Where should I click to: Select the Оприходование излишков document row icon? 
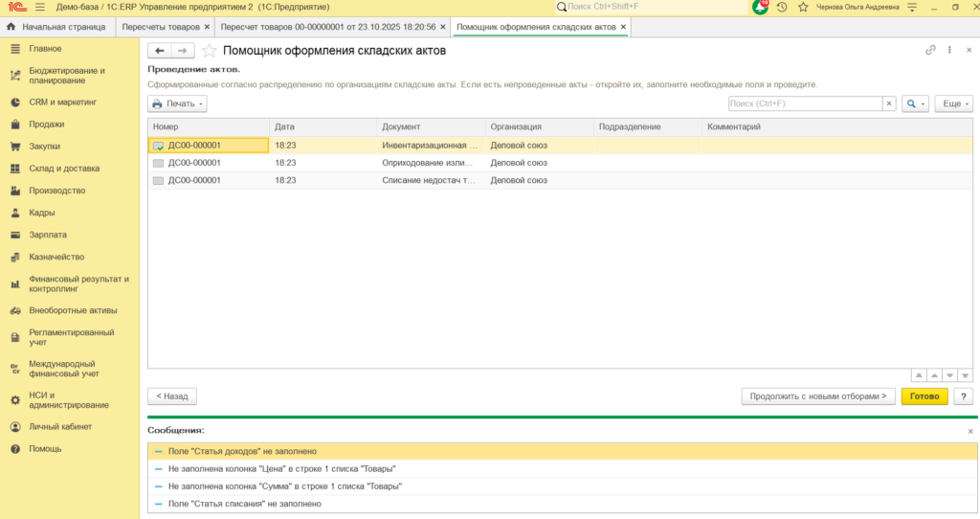pyautogui.click(x=158, y=163)
